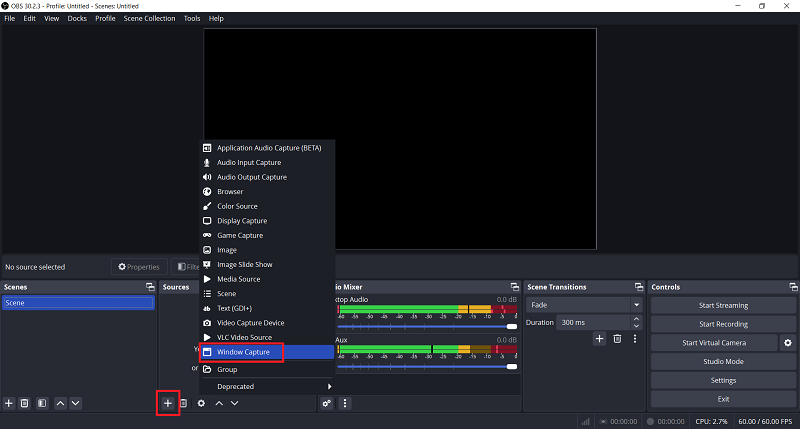Image resolution: width=800 pixels, height=429 pixels.
Task: Open the Docks menu
Action: (x=77, y=18)
